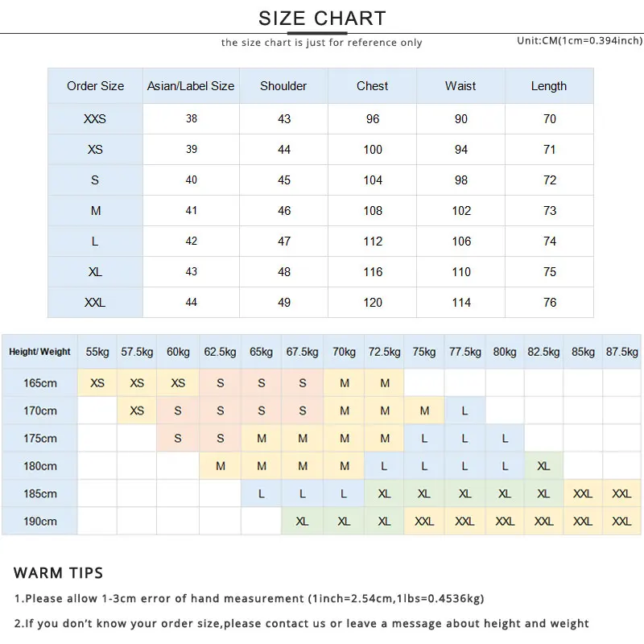Click the XXL order size row label
Image resolution: width=644 pixels, height=644 pixels.
95,303
